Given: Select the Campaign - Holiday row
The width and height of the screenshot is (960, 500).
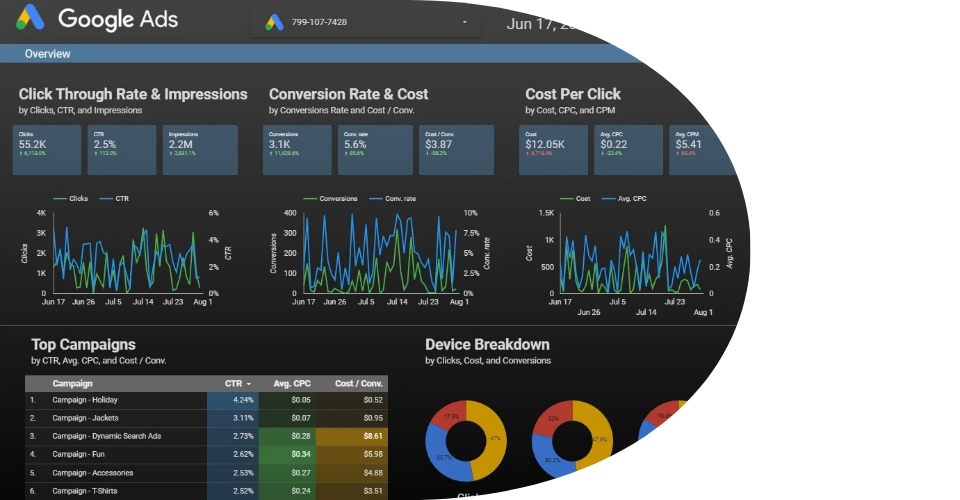Looking at the screenshot, I should point(85,400).
